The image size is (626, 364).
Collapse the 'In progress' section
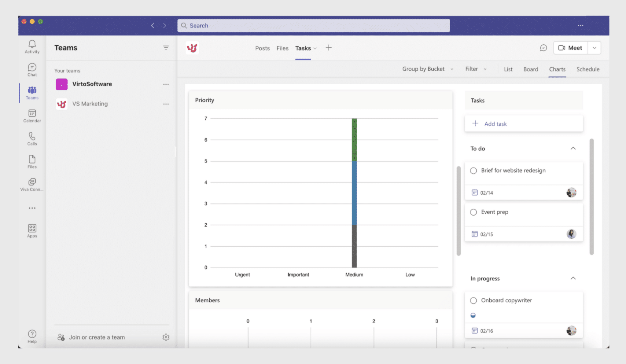(573, 278)
